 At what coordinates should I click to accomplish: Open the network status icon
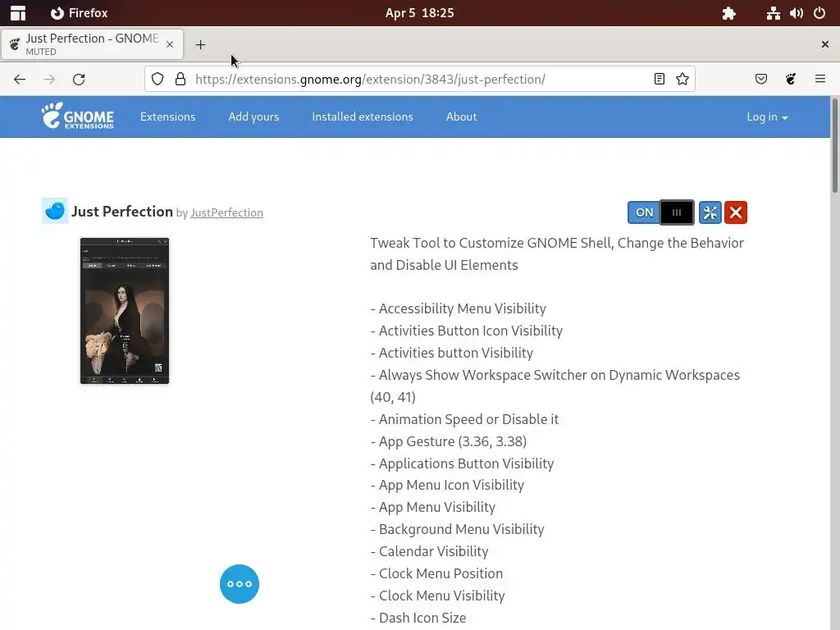pos(773,13)
